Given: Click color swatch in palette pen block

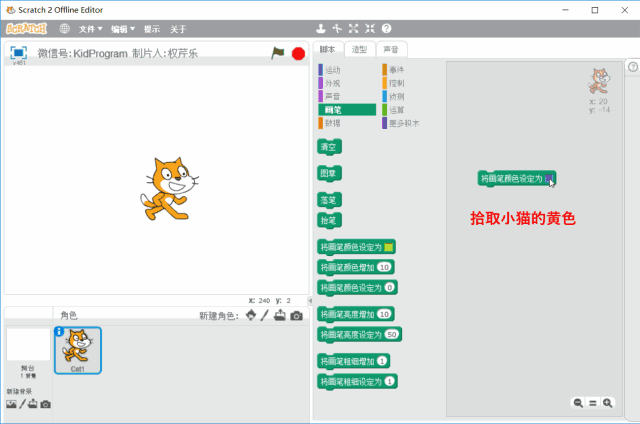Looking at the screenshot, I should pos(388,247).
